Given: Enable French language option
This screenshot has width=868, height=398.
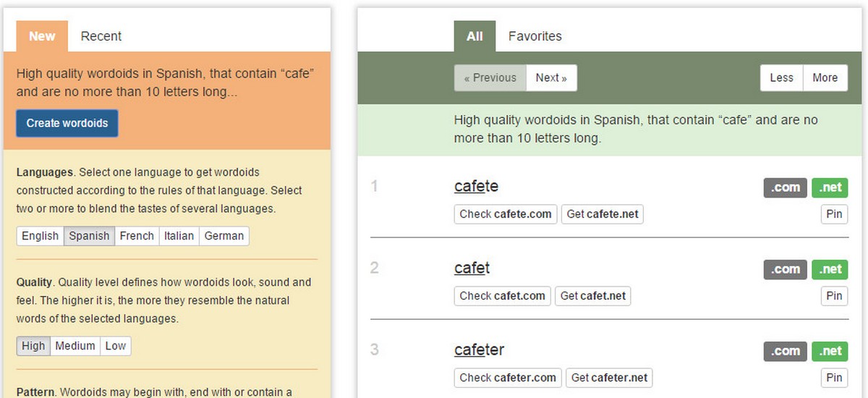Looking at the screenshot, I should (137, 236).
